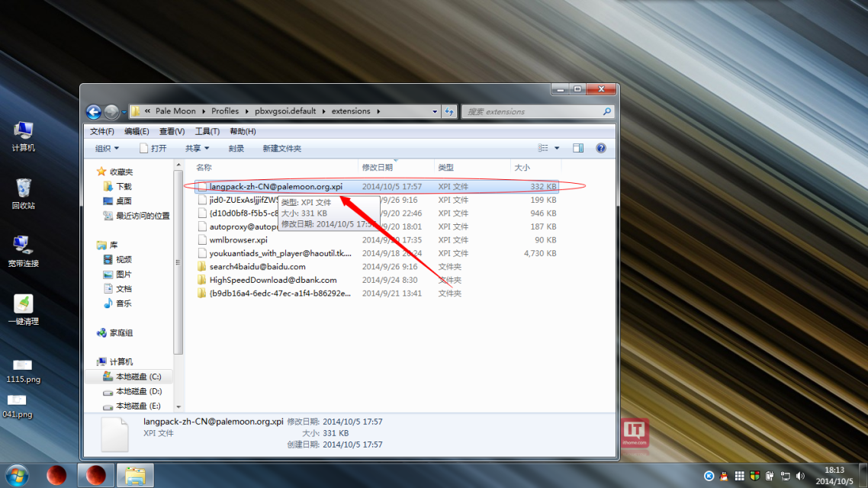Click the 计算机 desktop icon
This screenshot has width=868, height=488.
coord(23,136)
